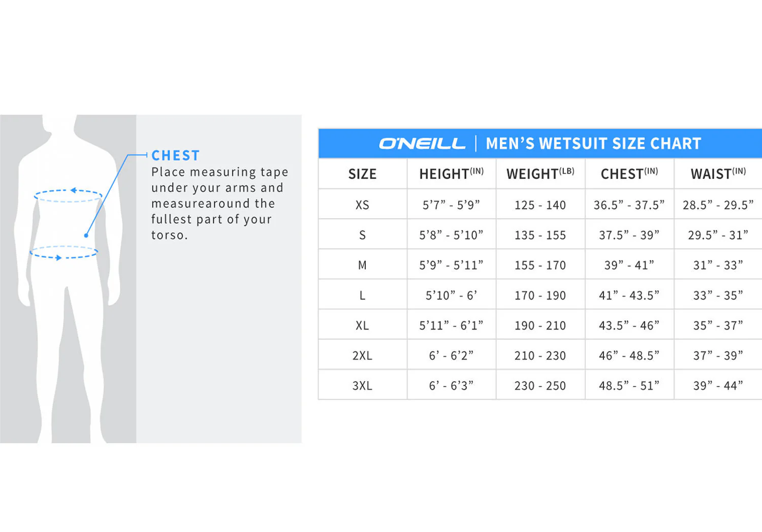Click the body silhouette figure
The image size is (762, 532).
[69, 278]
